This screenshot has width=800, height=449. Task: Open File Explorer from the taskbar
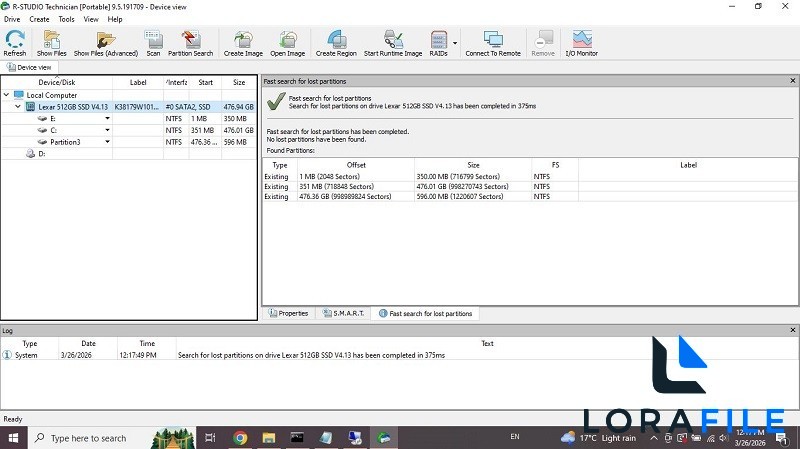pyautogui.click(x=268, y=438)
